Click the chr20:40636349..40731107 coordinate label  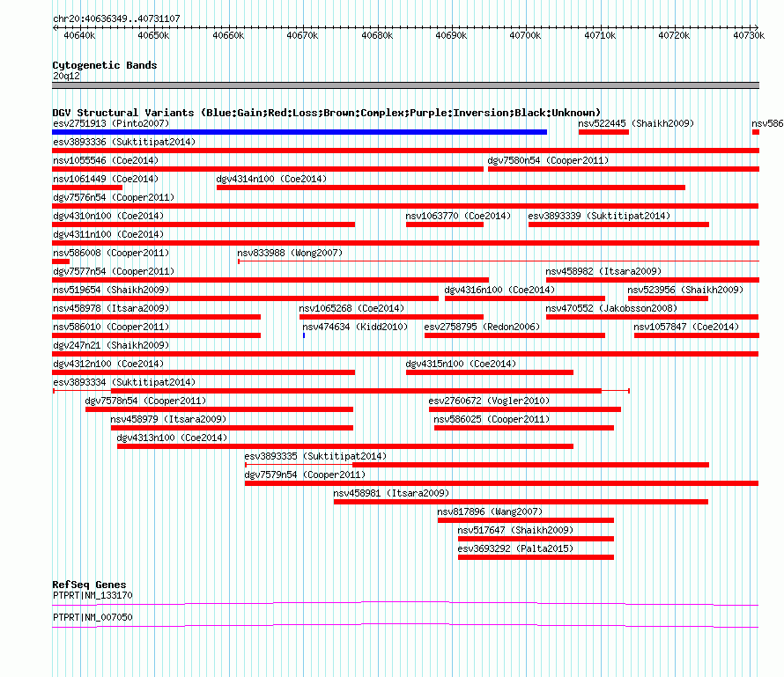(x=116, y=18)
